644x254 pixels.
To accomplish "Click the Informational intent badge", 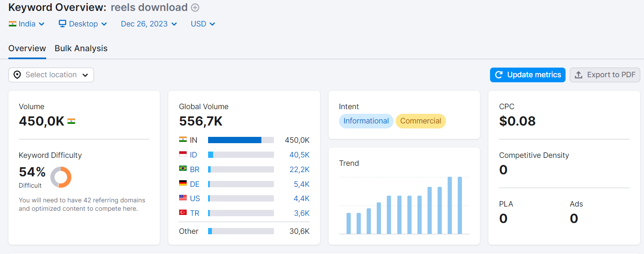I will [366, 121].
